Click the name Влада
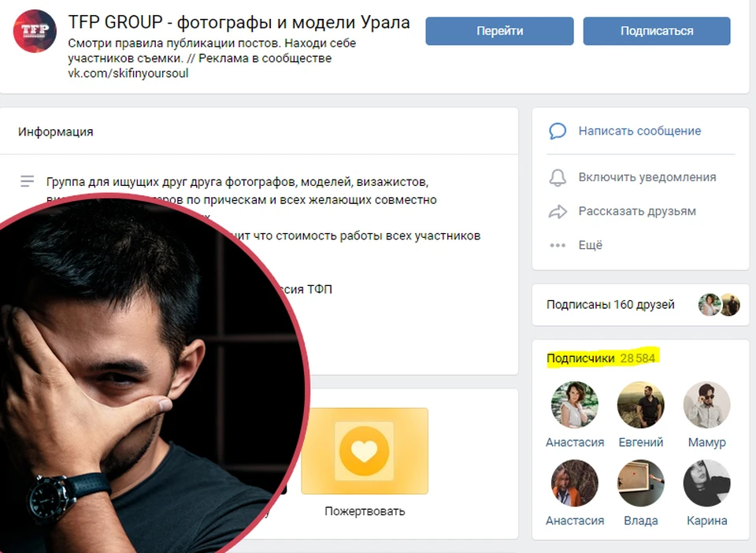756x553 pixels. coord(641,521)
